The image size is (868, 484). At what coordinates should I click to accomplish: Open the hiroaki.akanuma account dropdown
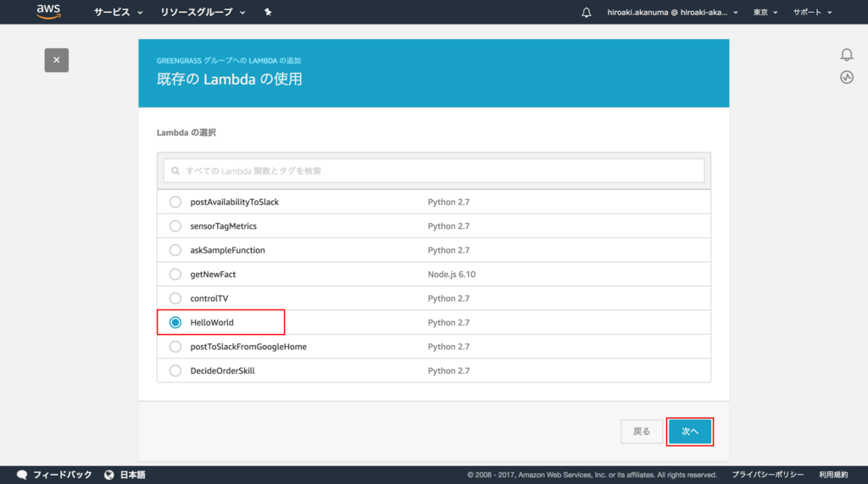(672, 12)
